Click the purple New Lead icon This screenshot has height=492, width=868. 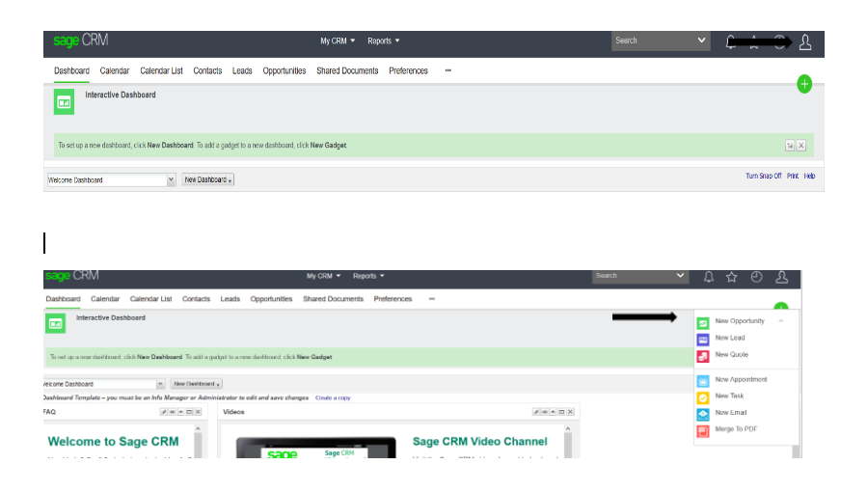point(703,339)
